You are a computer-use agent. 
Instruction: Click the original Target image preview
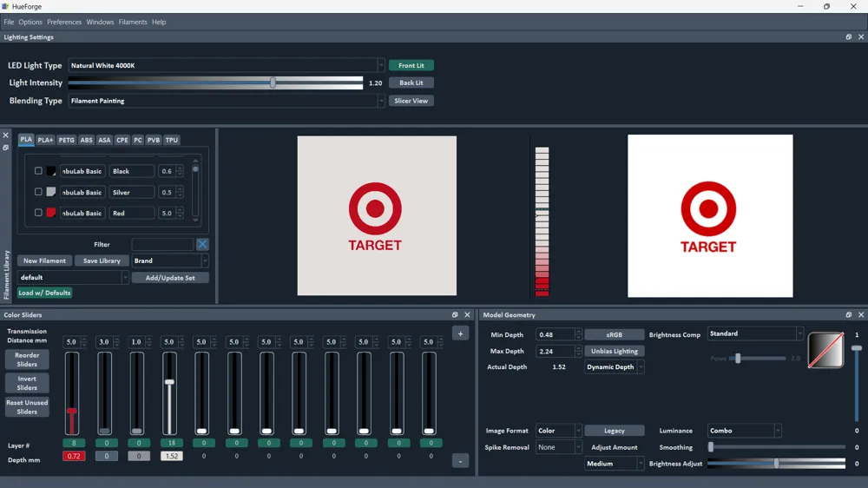pos(710,216)
